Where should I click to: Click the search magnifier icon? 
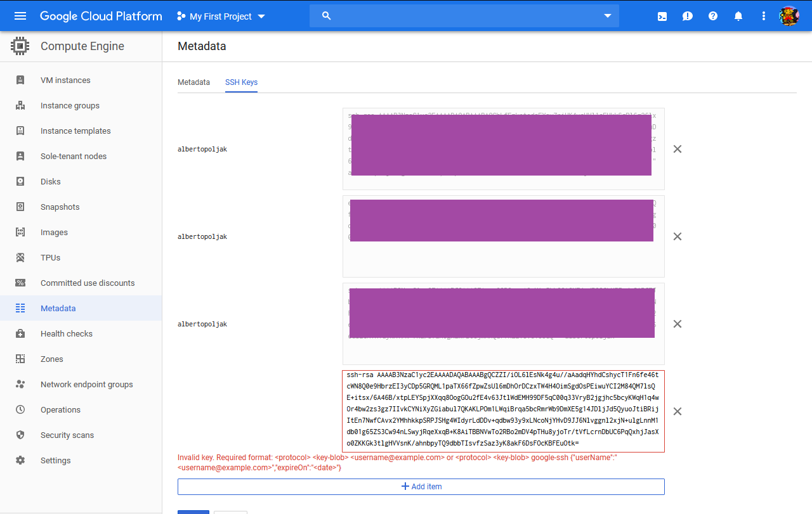(327, 16)
